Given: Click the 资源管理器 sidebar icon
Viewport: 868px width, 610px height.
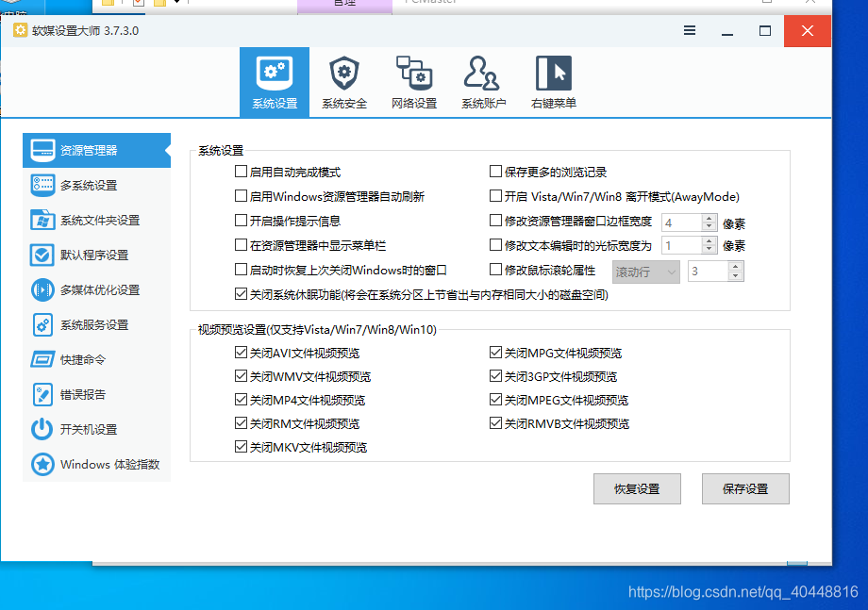Looking at the screenshot, I should click(42, 150).
